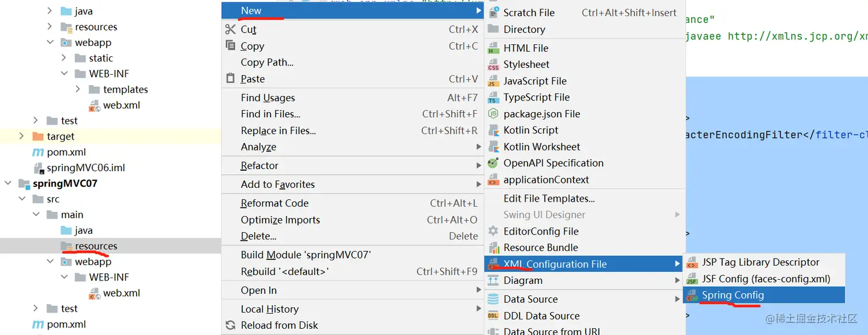This screenshot has width=868, height=335.
Task: Expand the target folder
Action: point(22,136)
